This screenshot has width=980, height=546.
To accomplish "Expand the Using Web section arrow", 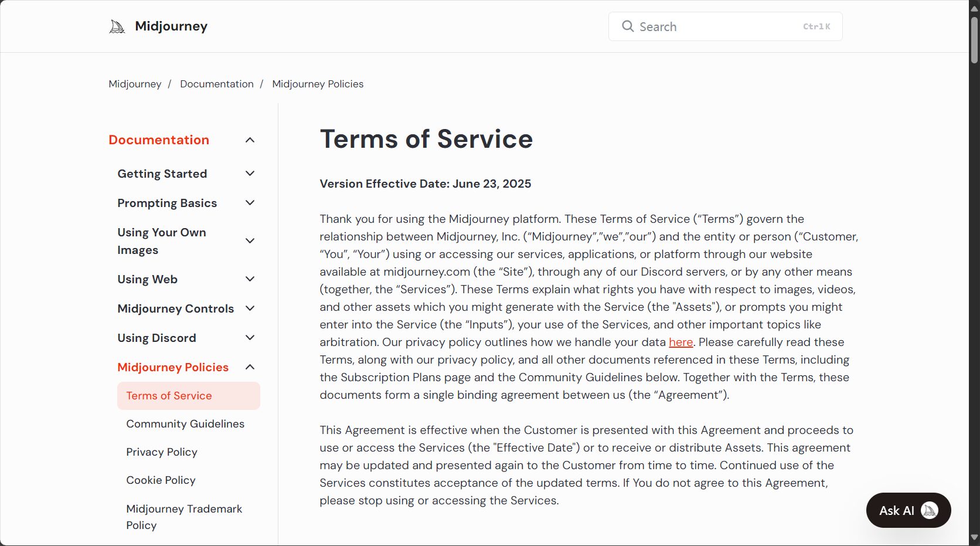I will [x=250, y=279].
